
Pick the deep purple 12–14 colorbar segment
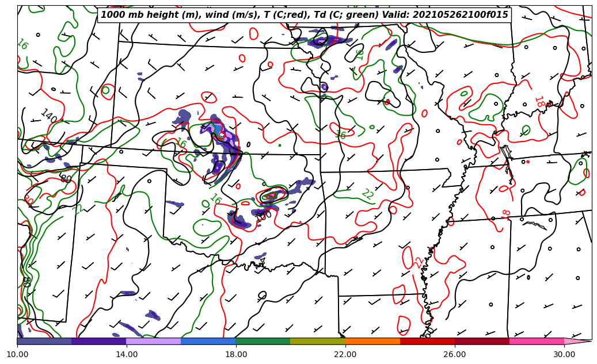99,341
